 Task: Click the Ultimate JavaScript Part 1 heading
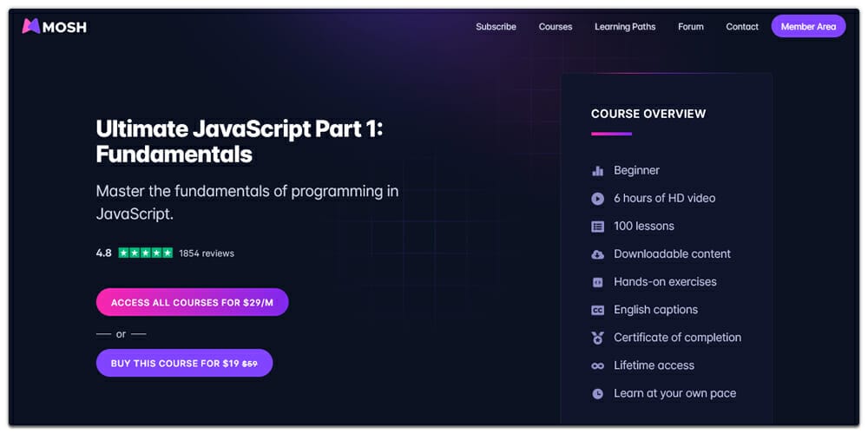click(240, 141)
